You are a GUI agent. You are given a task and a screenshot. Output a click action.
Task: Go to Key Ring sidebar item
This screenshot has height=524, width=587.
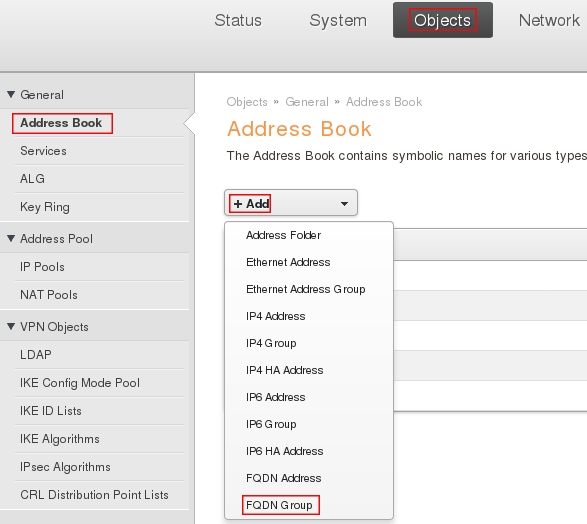pos(45,207)
